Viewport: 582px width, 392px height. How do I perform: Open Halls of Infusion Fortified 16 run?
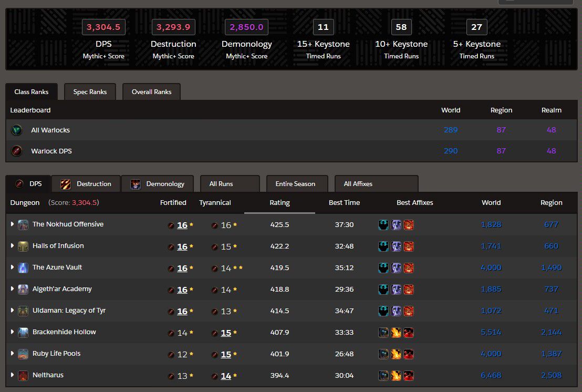coord(182,246)
